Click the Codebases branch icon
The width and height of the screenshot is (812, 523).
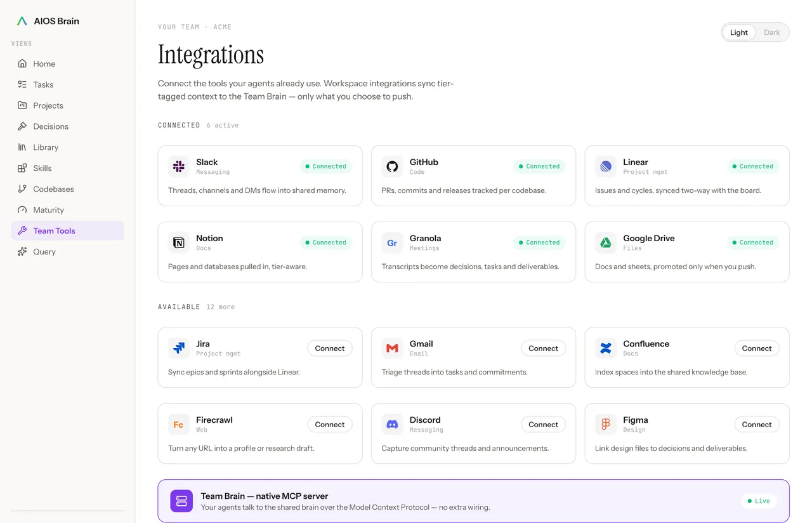click(x=22, y=189)
